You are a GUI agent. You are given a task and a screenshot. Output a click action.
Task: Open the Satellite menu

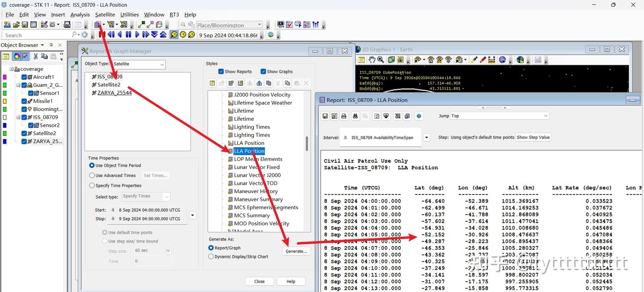[105, 14]
